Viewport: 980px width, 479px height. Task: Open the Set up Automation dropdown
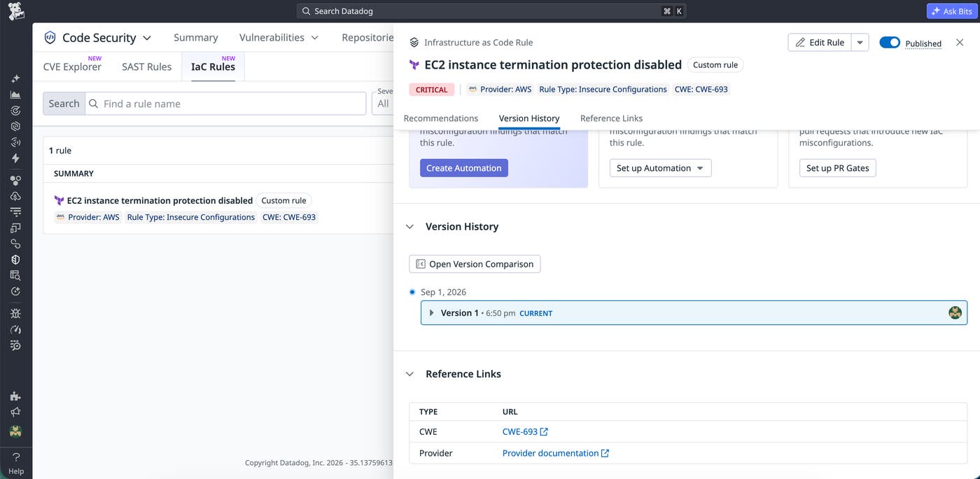(660, 168)
